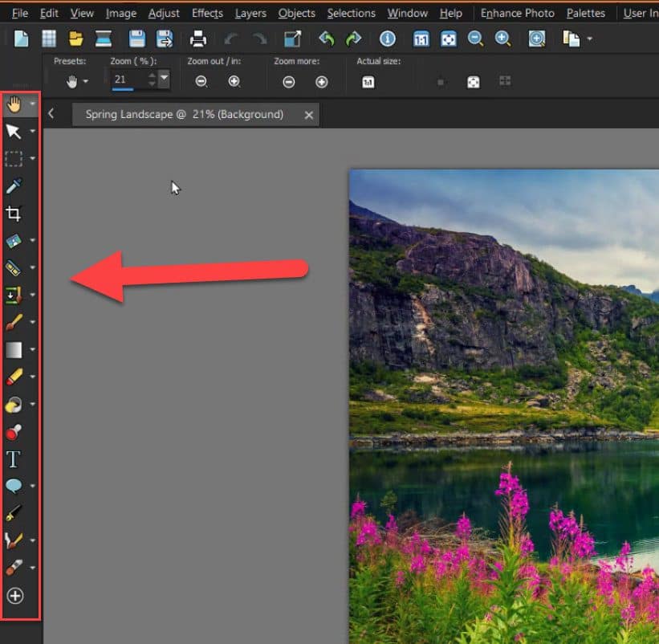The width and height of the screenshot is (659, 644).
Task: Switch to the Pick tool
Action: (x=14, y=132)
